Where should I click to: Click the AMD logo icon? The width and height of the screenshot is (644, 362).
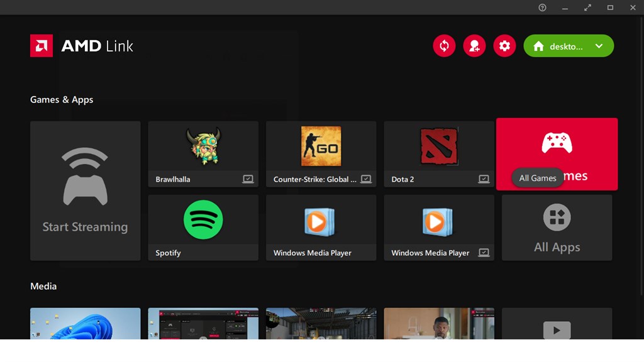[42, 45]
